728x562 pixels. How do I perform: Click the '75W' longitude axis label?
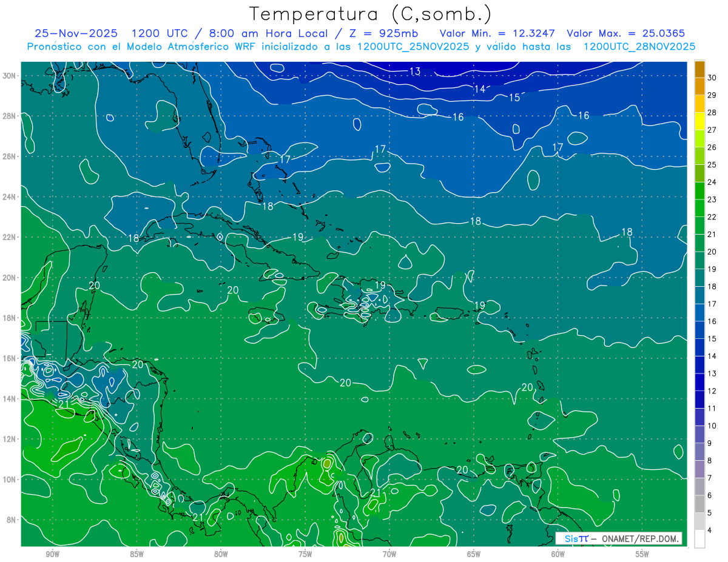[305, 554]
